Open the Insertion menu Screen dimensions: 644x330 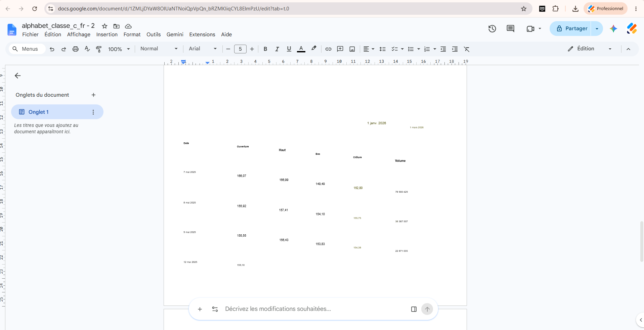107,35
